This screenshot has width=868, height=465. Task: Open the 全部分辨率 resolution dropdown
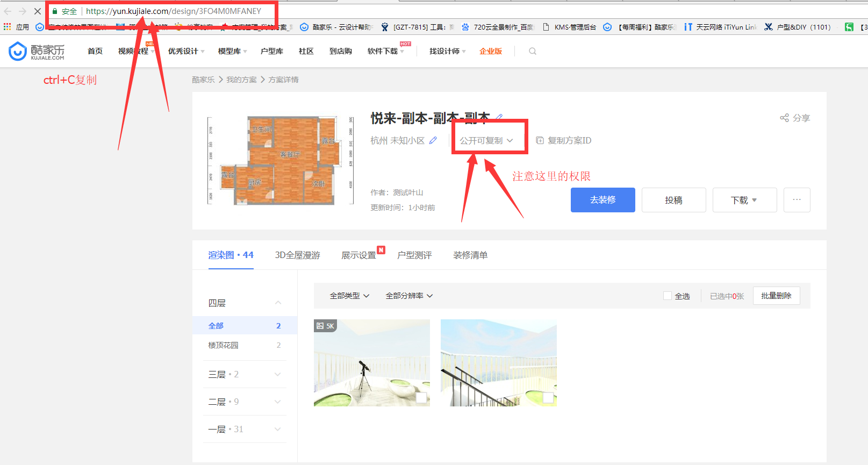pos(409,296)
